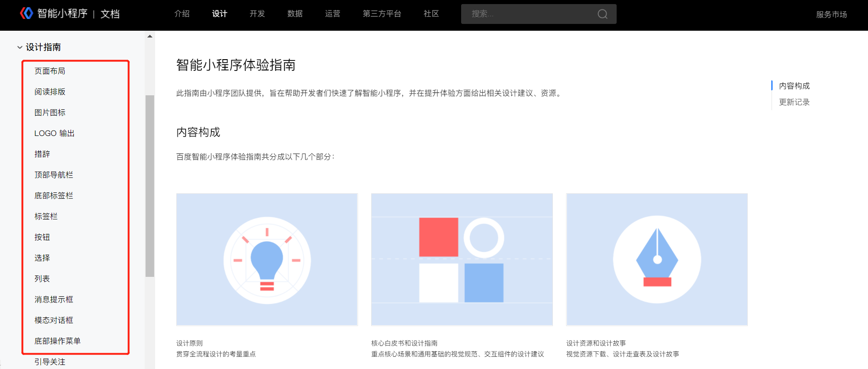
Task: Open the 第三方平台 nav tab
Action: [x=382, y=14]
